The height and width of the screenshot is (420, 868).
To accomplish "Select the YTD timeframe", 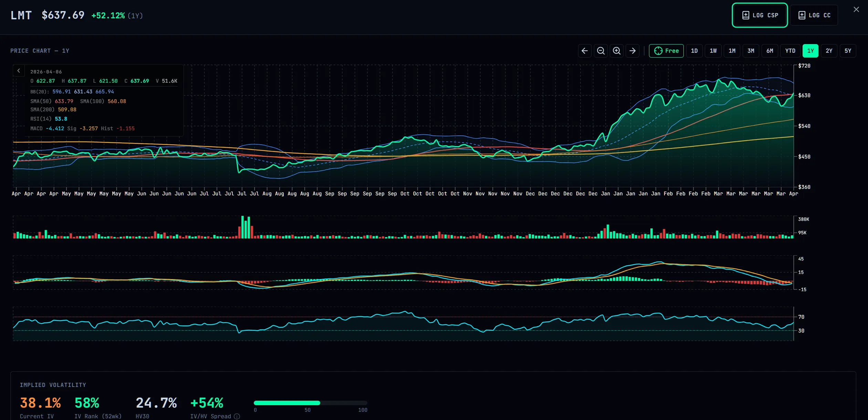I will [x=790, y=51].
